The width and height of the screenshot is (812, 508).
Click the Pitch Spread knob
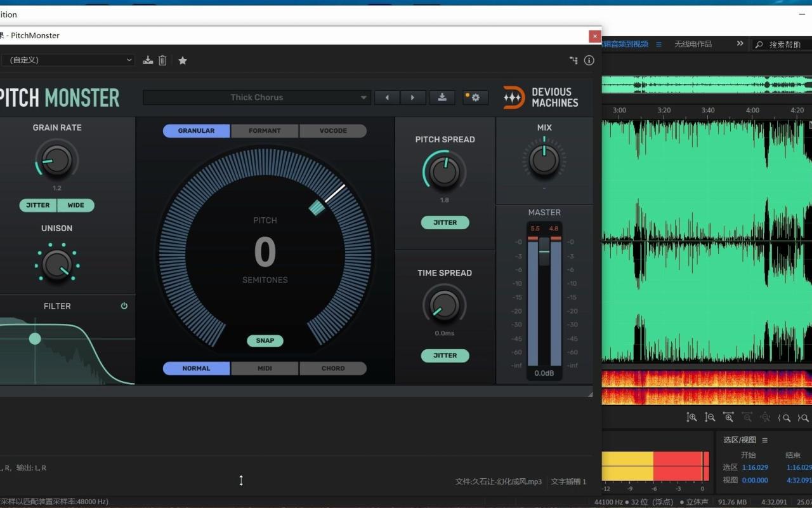(x=444, y=171)
